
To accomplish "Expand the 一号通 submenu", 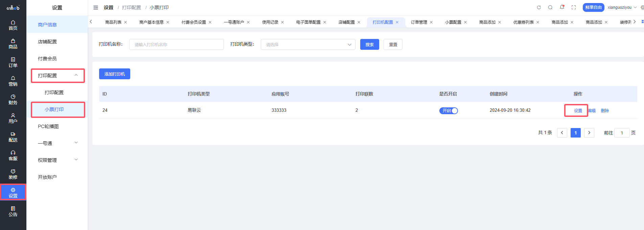I will pos(57,143).
